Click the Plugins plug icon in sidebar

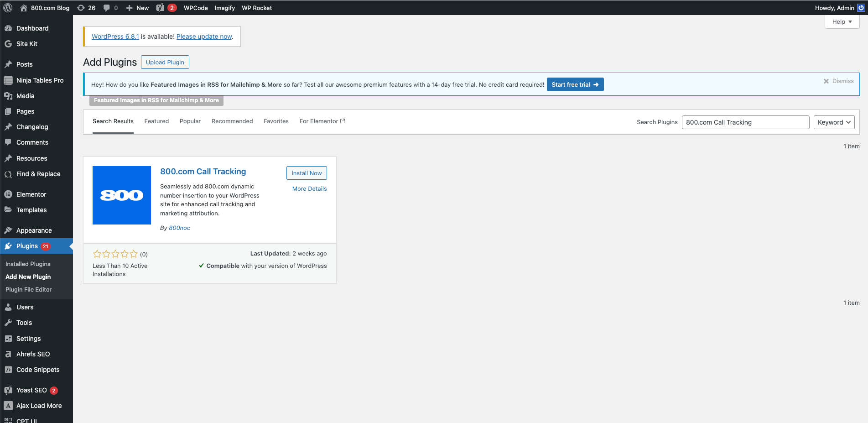pos(8,246)
